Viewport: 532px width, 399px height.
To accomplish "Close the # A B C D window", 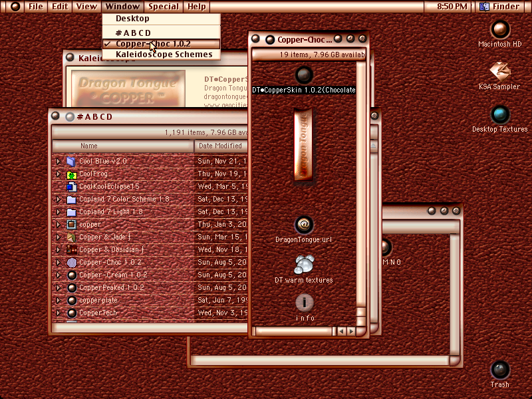I will (55, 116).
